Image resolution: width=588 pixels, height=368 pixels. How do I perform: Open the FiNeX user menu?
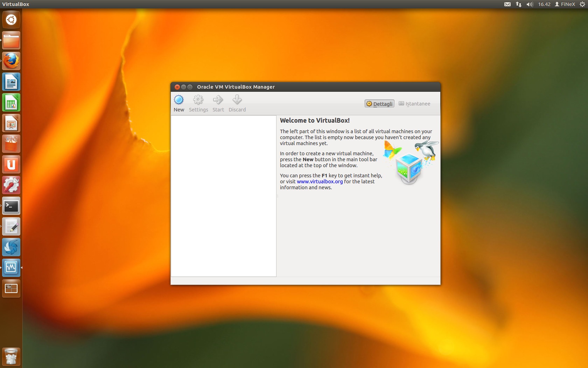pyautogui.click(x=565, y=4)
